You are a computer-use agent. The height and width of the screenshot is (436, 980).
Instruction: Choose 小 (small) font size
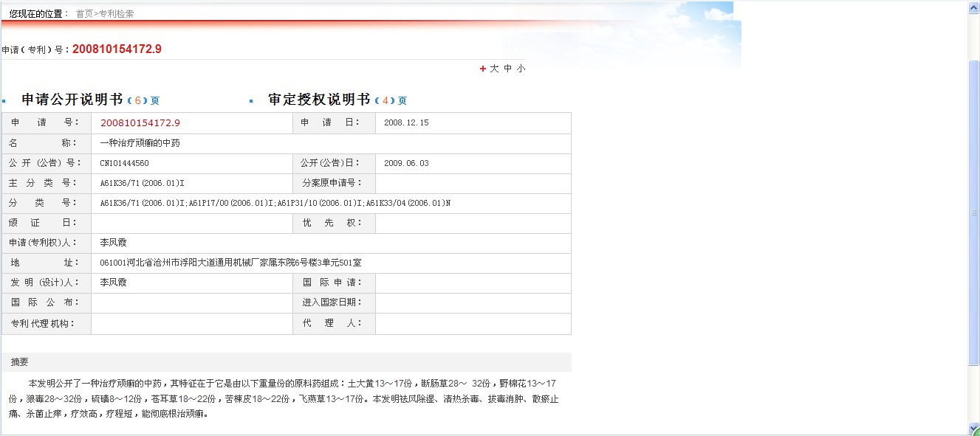coord(521,69)
